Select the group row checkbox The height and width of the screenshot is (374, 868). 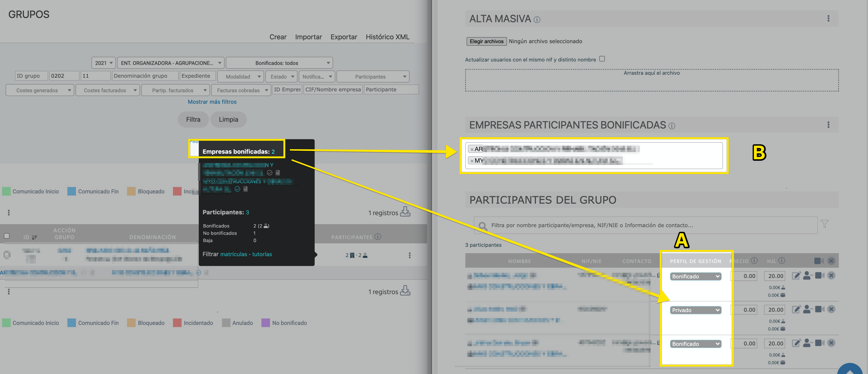[x=7, y=255]
